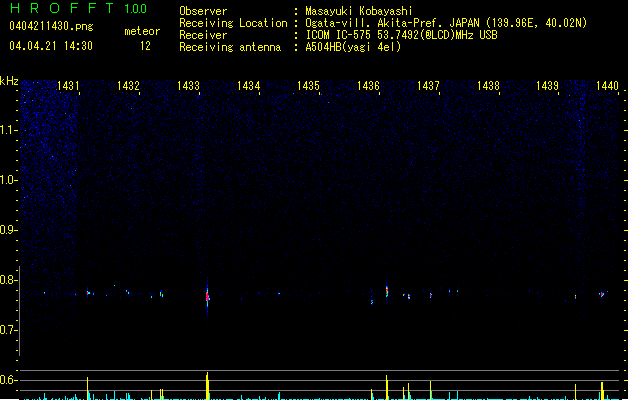Click the 1434 time axis label
Viewport: 629px width, 400px height.
pyautogui.click(x=248, y=86)
